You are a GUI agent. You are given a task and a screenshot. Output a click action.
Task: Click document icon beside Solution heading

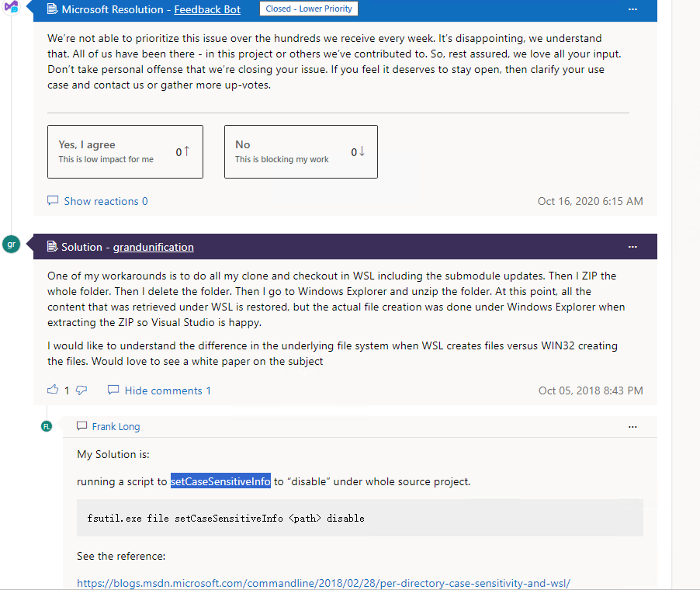point(52,247)
